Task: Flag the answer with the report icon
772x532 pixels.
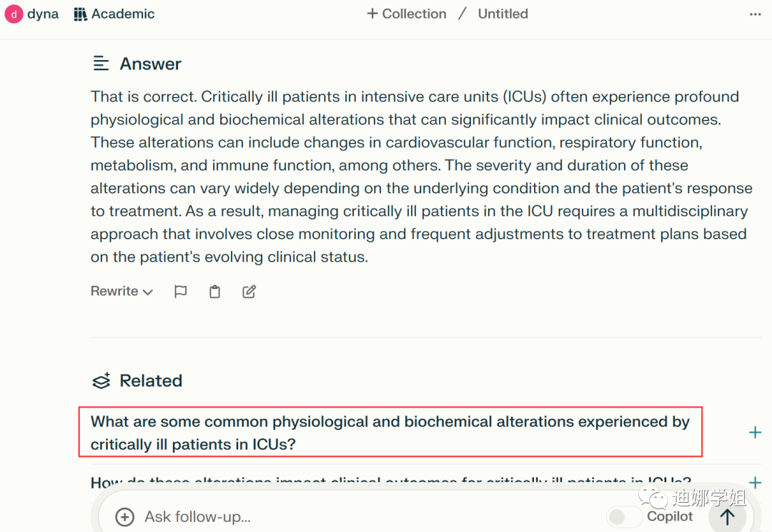Action: [181, 292]
